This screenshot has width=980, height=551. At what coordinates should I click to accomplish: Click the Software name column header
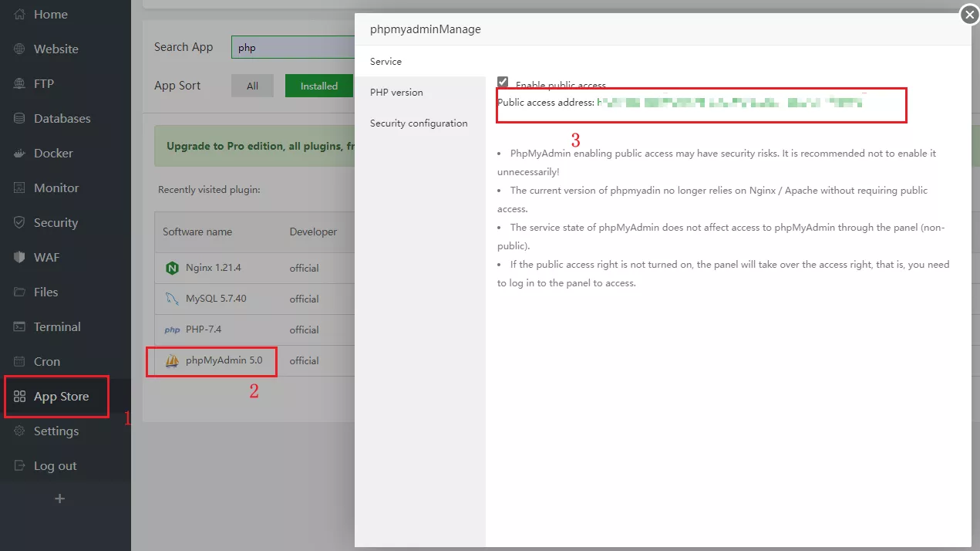click(x=197, y=232)
